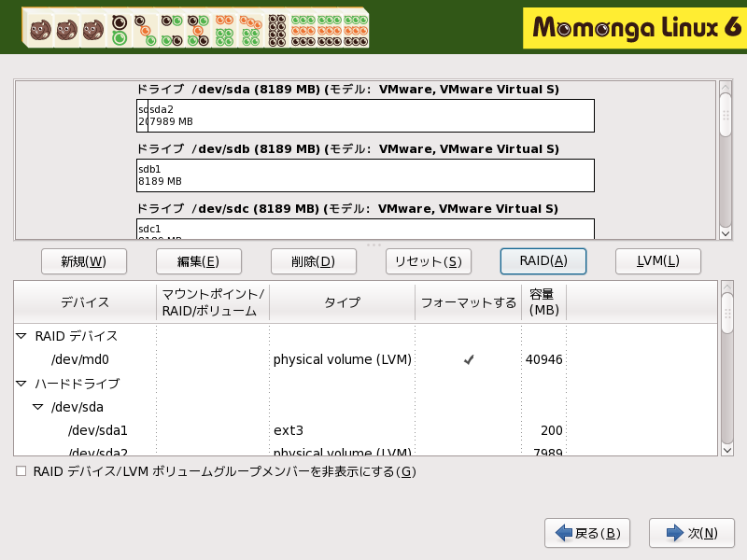747x560 pixels.
Task: Select the /dev/sda2 row
Action: click(x=365, y=451)
